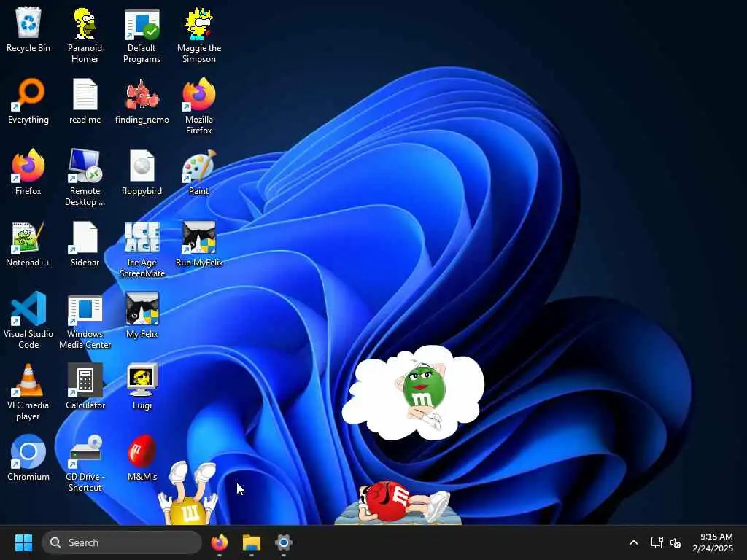
Task: Select the M&M's desktop icon
Action: click(x=142, y=458)
